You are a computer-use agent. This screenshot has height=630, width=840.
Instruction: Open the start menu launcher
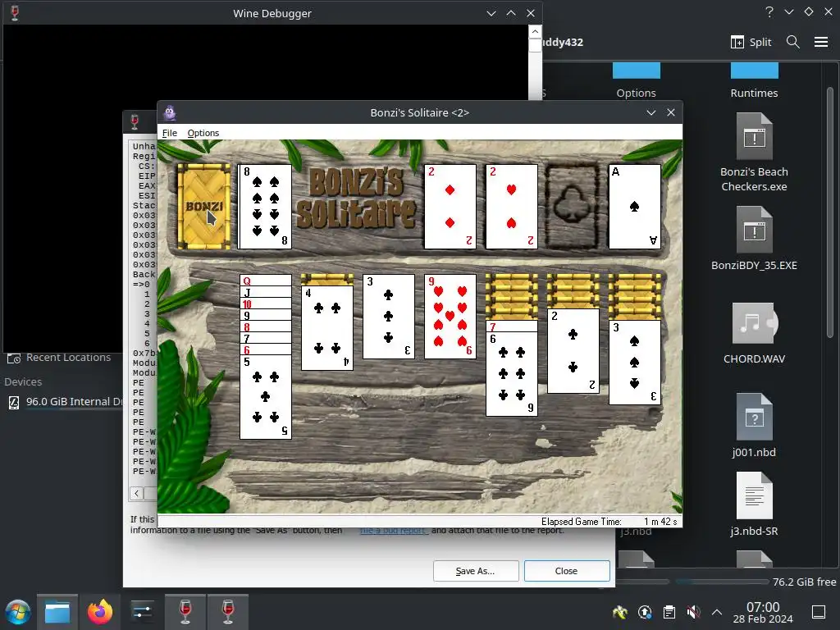[18, 612]
